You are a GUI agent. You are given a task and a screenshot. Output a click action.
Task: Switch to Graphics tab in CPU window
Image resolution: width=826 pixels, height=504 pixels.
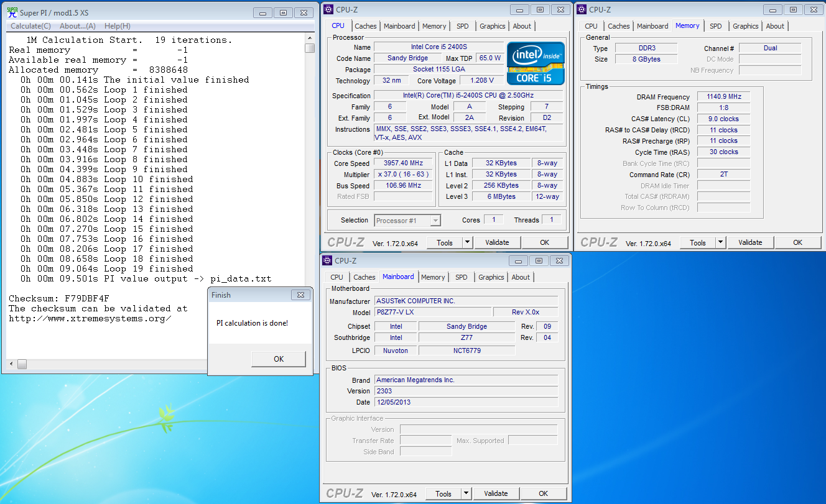point(493,26)
